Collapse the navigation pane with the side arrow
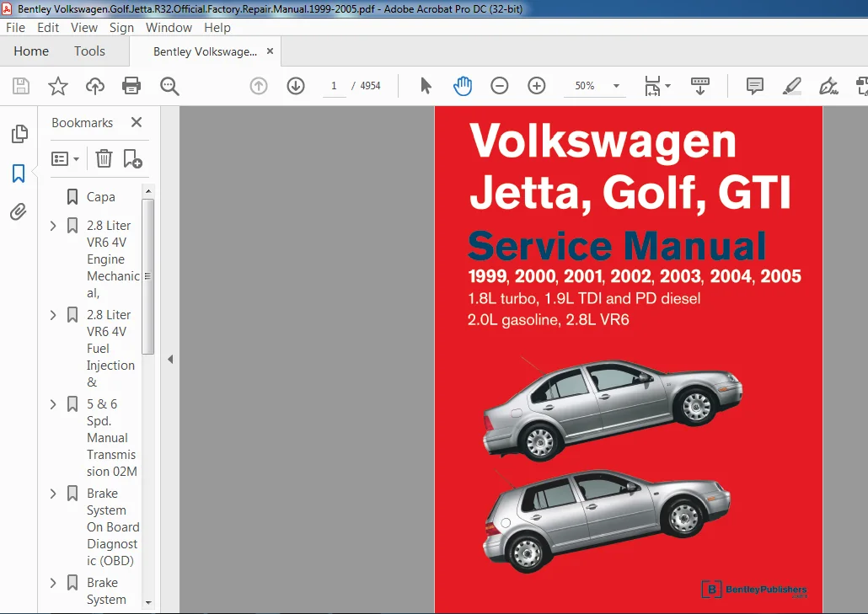This screenshot has height=614, width=868. 170,360
